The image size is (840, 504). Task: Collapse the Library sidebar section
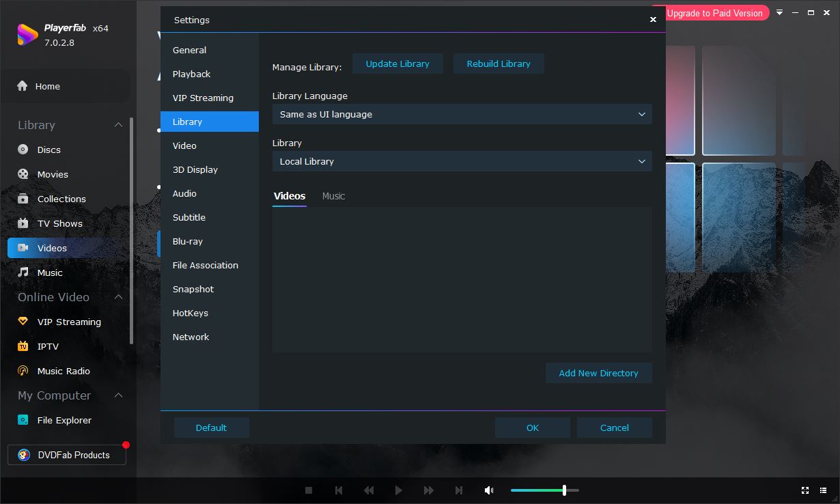(118, 125)
